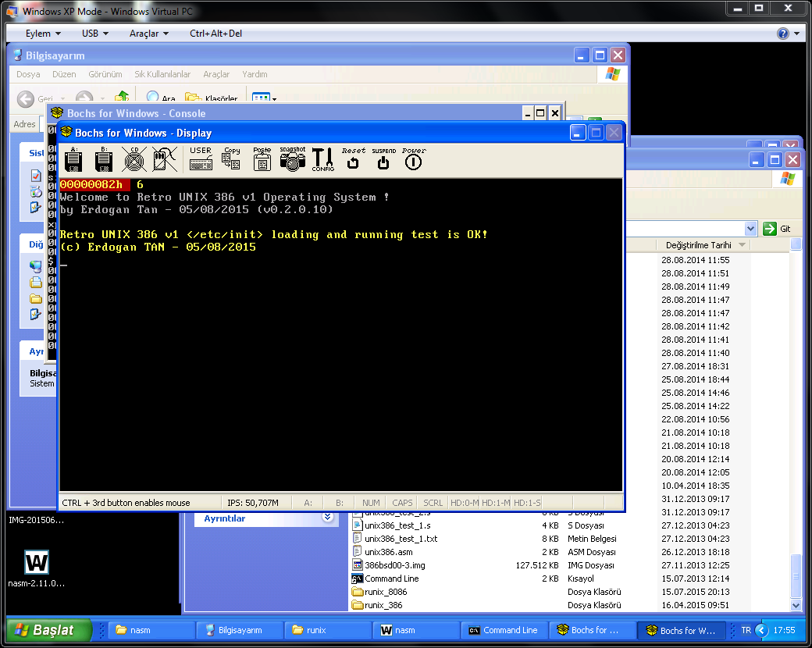Viewport: 812px width, 648px height.
Task: Click the Reset icon in Bochs toolbar
Action: pos(353,158)
